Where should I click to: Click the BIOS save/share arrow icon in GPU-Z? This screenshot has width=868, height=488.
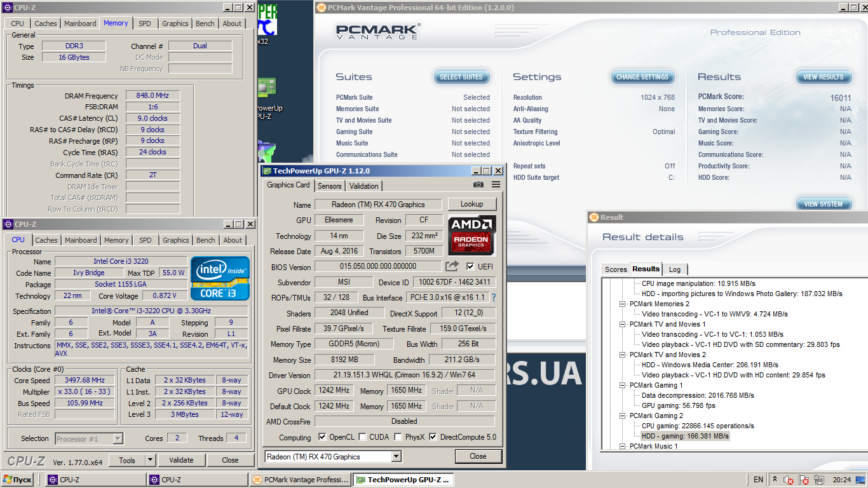pos(452,266)
